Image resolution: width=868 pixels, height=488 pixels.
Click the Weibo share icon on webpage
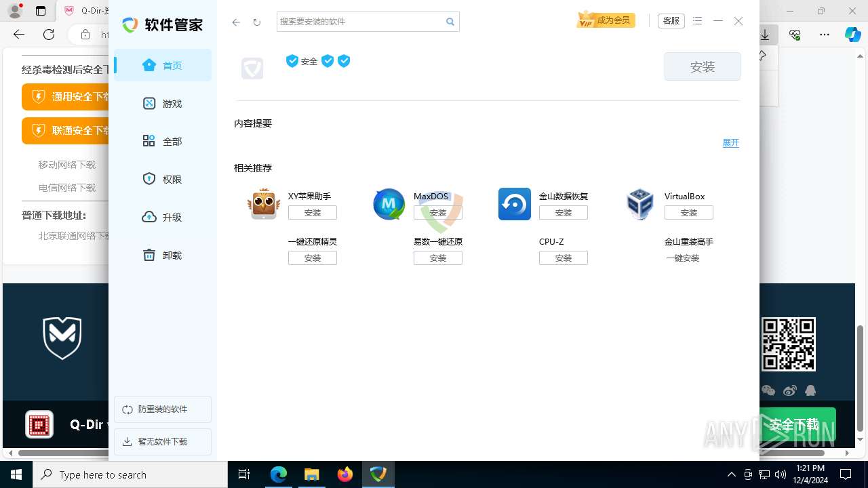pyautogui.click(x=790, y=390)
